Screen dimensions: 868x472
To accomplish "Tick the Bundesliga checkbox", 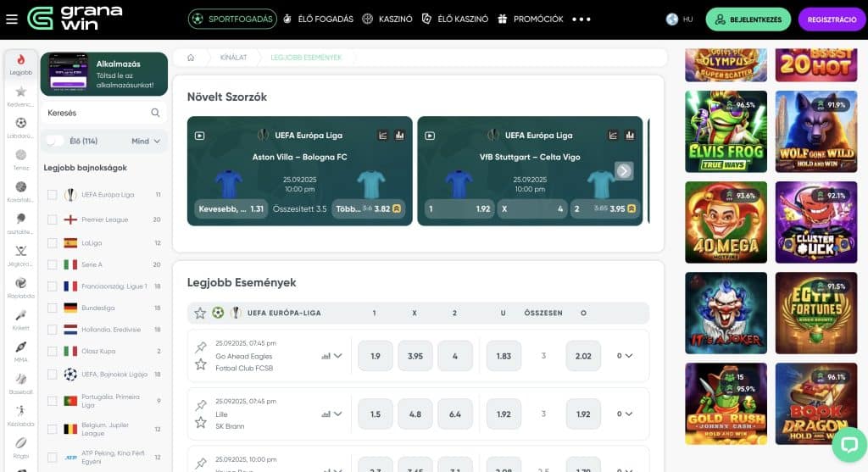I will tap(53, 308).
